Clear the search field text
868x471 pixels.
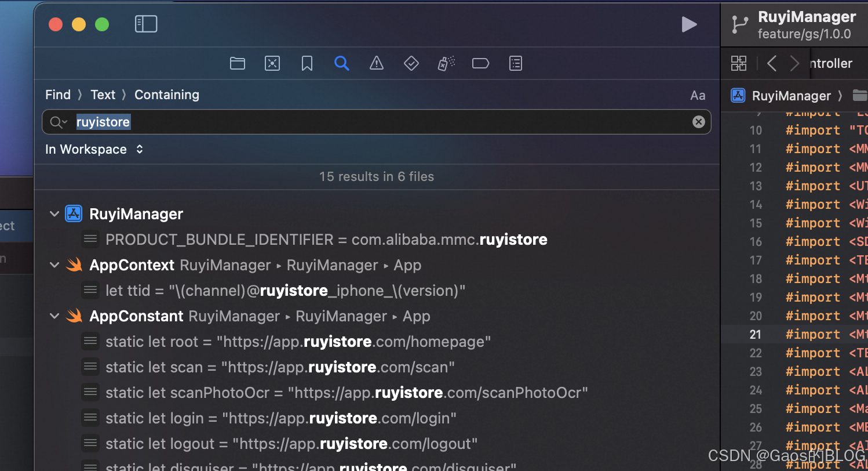[699, 122]
